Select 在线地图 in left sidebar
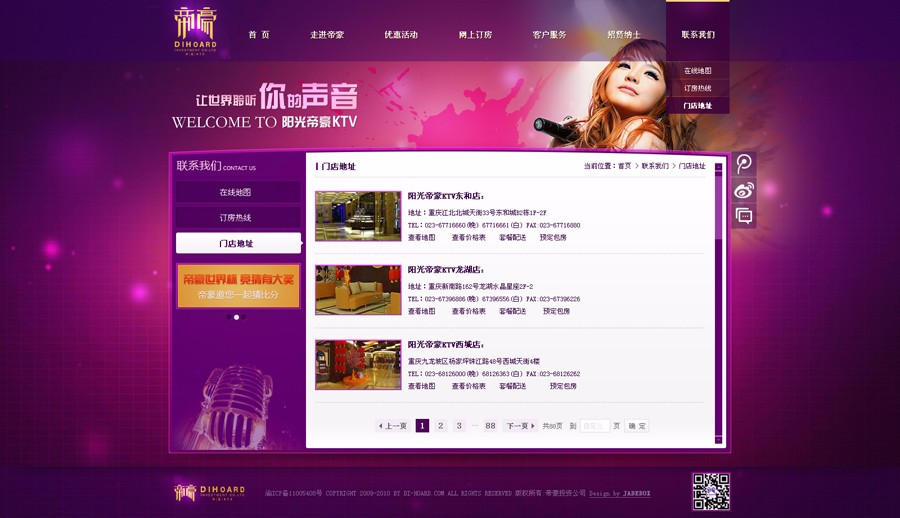Image resolution: width=900 pixels, height=518 pixels. [238, 192]
